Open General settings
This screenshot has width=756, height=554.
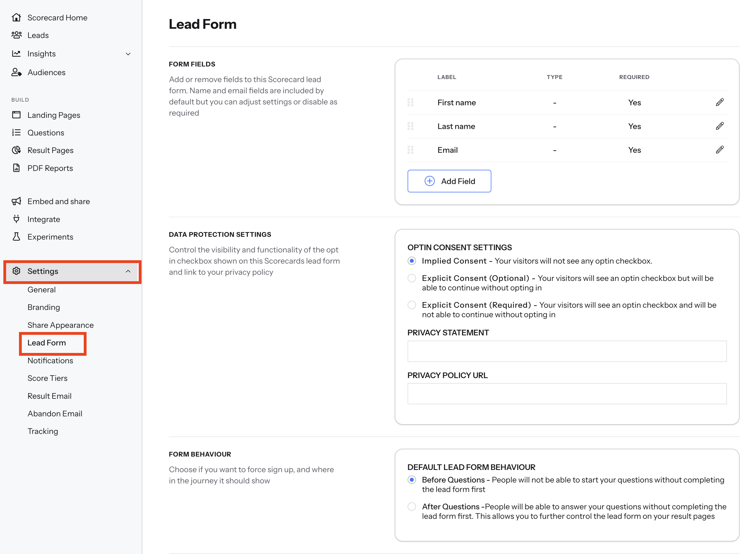[42, 290]
